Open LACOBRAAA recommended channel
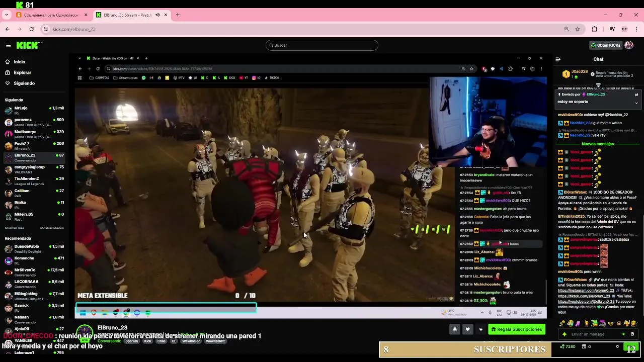 click(34, 284)
